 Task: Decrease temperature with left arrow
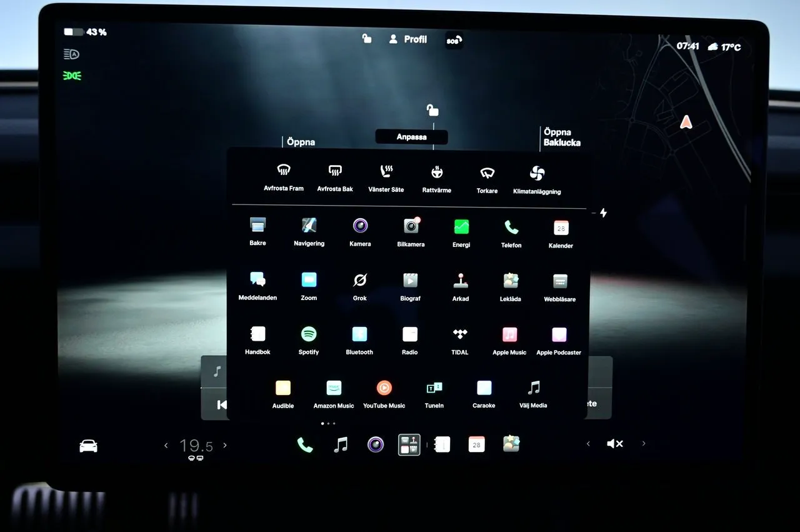(166, 446)
